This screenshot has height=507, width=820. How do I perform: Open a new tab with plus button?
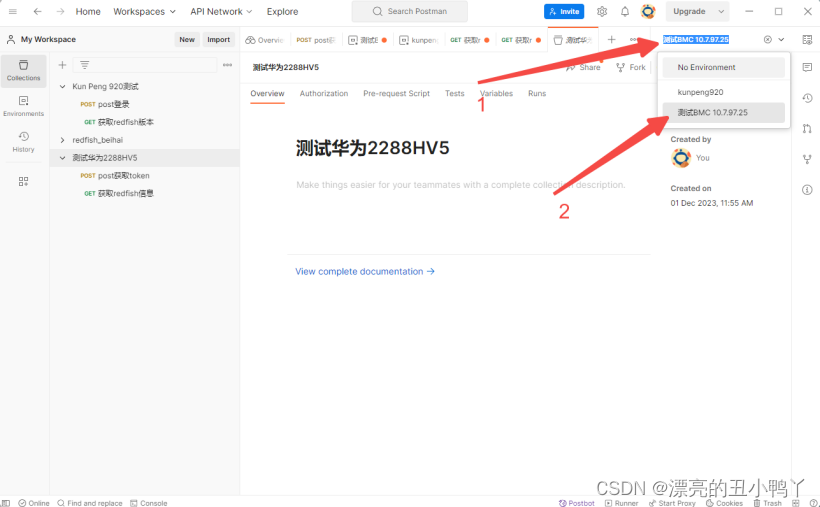(x=612, y=40)
